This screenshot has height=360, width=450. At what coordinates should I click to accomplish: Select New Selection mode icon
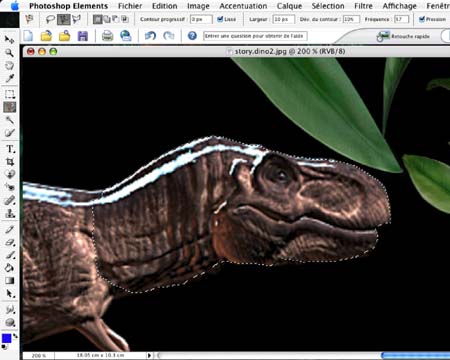point(97,19)
